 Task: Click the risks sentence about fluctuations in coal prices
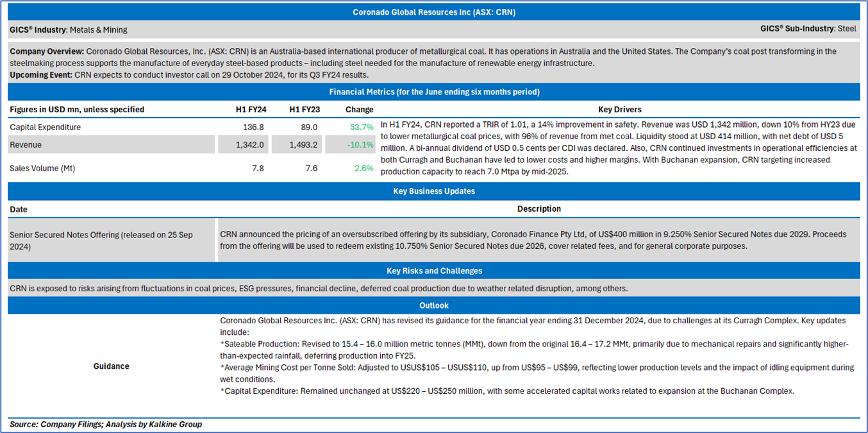click(x=319, y=288)
